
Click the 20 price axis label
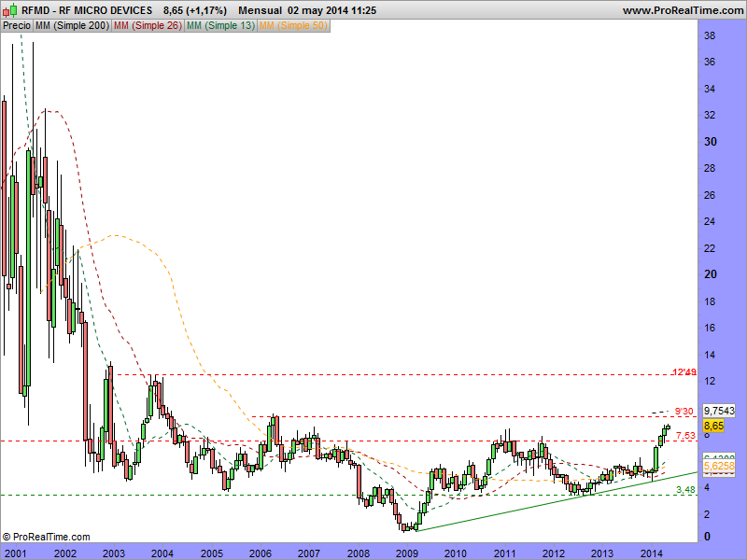coord(711,274)
